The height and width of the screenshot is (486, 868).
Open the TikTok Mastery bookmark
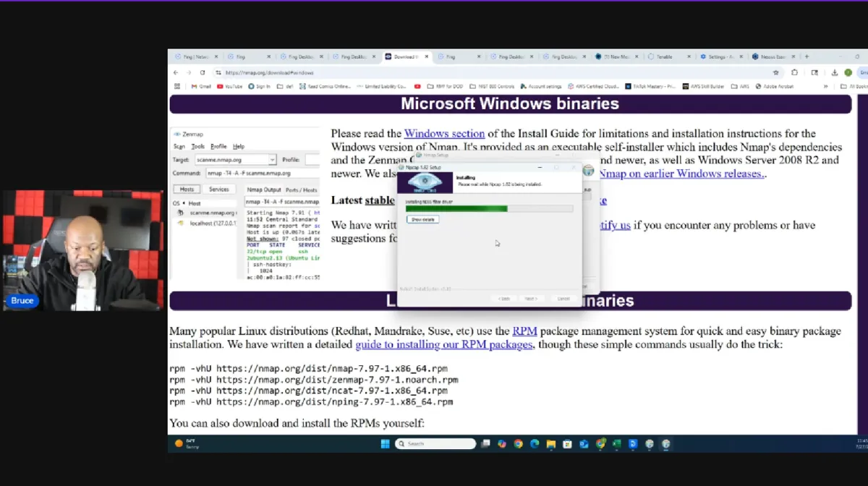coord(650,86)
